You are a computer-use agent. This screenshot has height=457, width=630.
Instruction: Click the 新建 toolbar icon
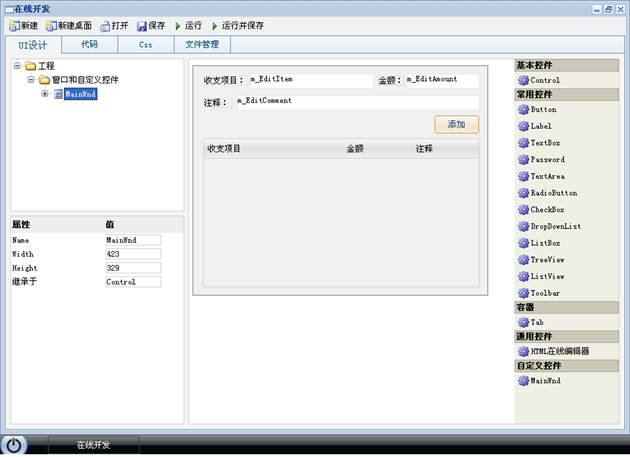click(x=14, y=26)
